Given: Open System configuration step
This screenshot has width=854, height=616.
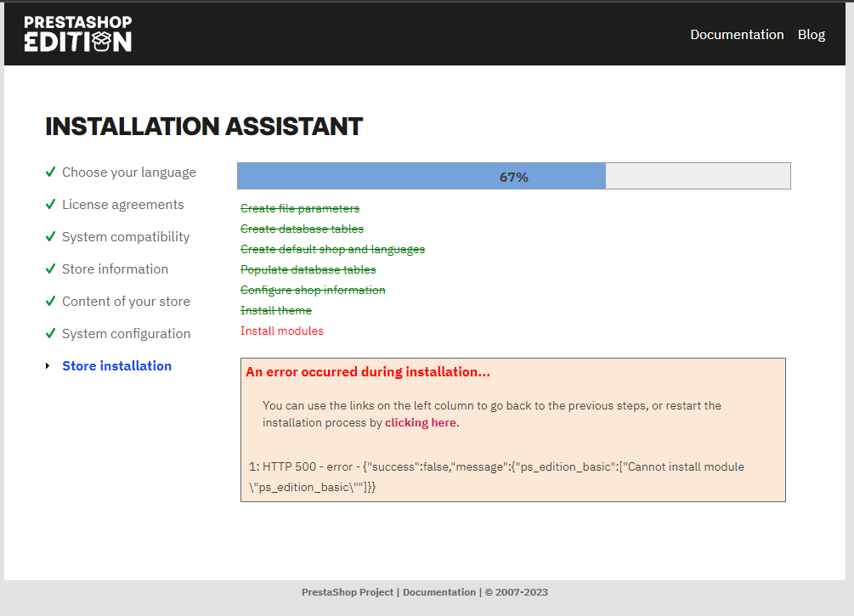Looking at the screenshot, I should click(x=127, y=333).
